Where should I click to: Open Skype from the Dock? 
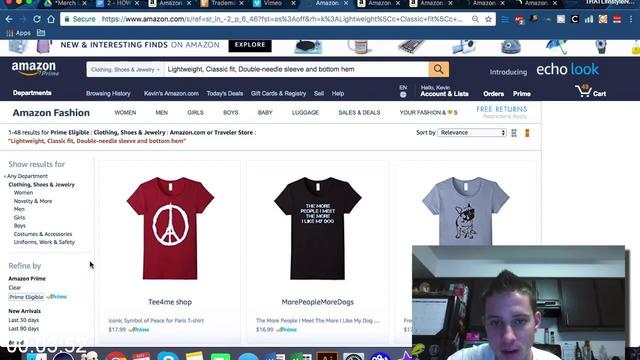[x=168, y=356]
